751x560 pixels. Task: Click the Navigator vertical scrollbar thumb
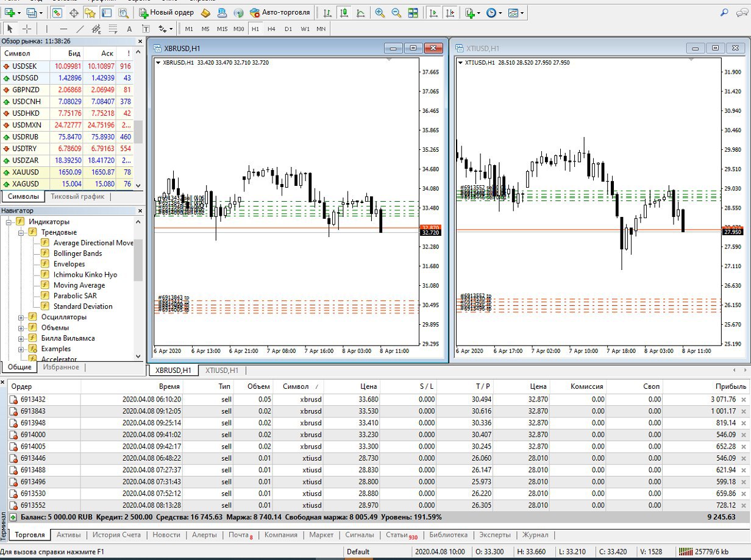click(138, 260)
